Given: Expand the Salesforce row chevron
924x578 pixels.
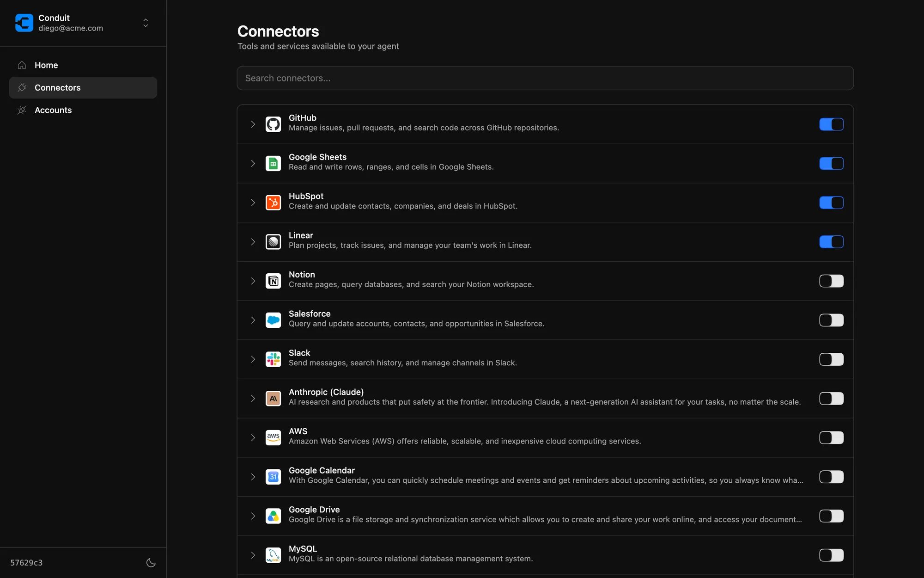Looking at the screenshot, I should coord(253,320).
